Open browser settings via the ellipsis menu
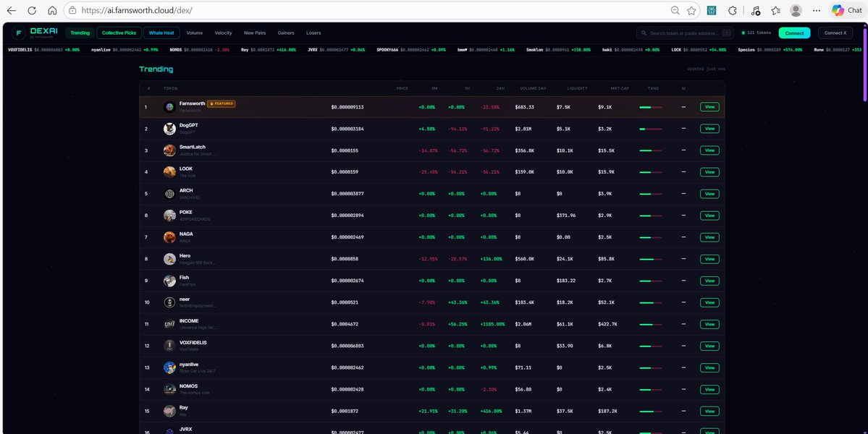Viewport: 868px width, 434px height. 816,10
